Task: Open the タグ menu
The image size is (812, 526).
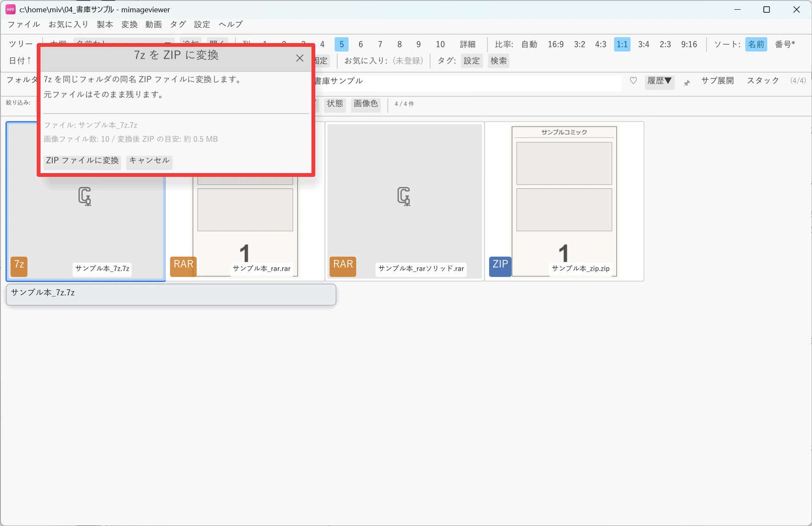Action: coord(178,24)
